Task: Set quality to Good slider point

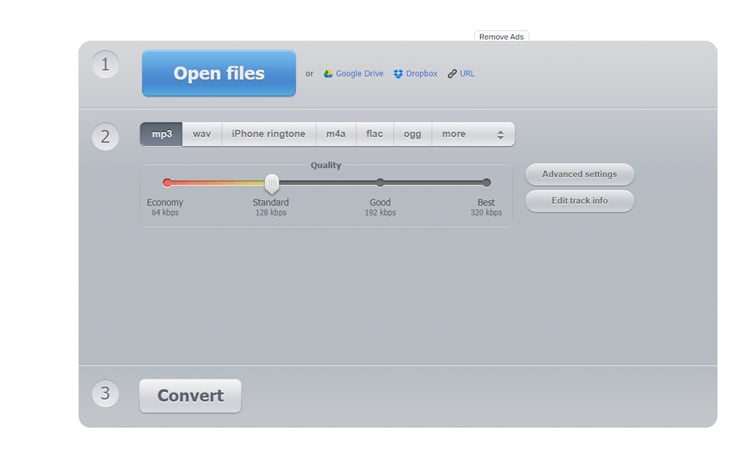Action: [380, 182]
